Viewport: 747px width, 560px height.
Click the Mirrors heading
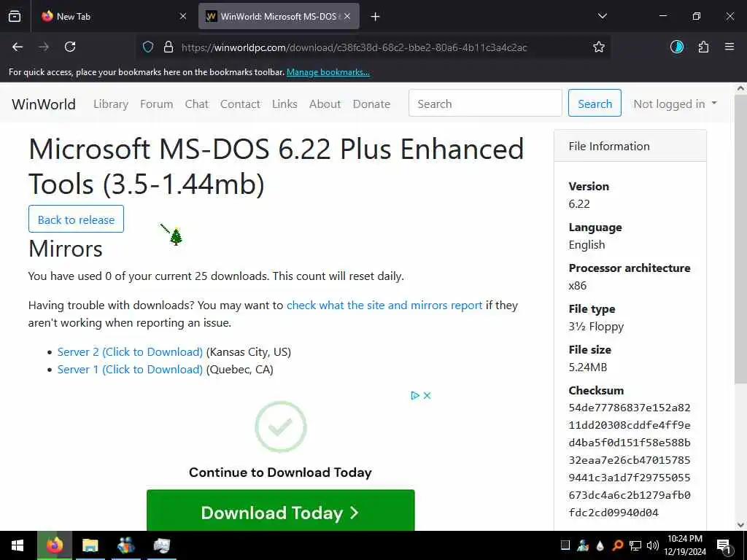tap(65, 249)
